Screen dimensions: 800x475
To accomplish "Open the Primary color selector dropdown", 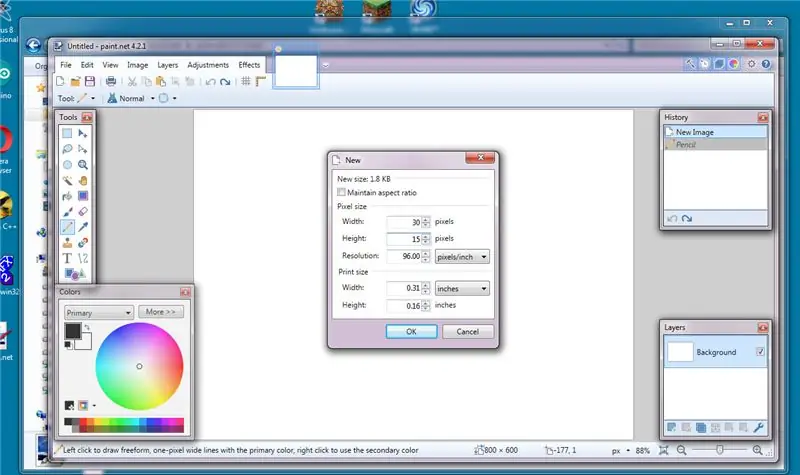I will pyautogui.click(x=99, y=312).
